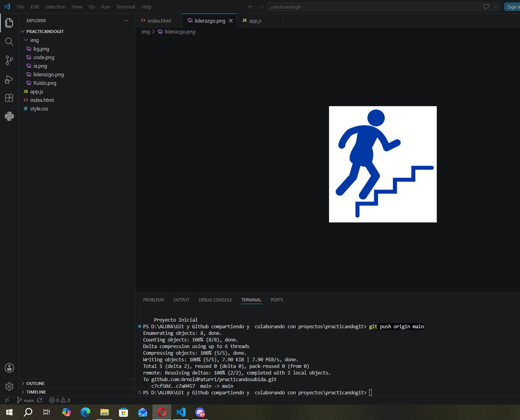Image resolution: width=520 pixels, height=420 pixels.
Task: Switch to the PORTS panel tab
Action: [x=277, y=300]
